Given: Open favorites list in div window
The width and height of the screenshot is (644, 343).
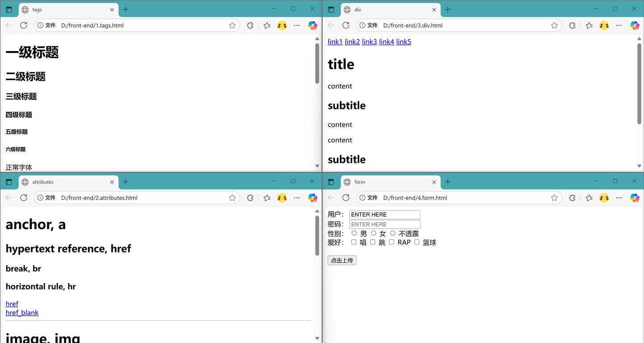Looking at the screenshot, I should pyautogui.click(x=589, y=26).
